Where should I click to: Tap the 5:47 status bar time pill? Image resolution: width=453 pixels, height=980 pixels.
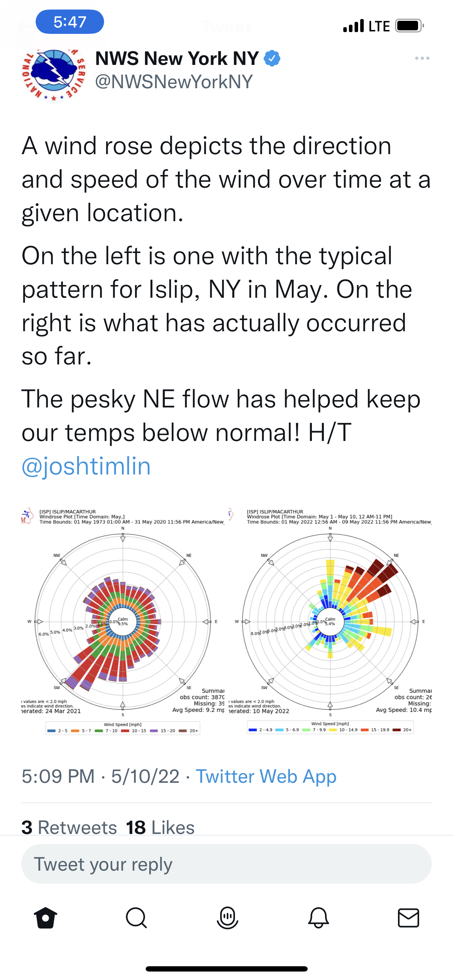click(x=70, y=22)
